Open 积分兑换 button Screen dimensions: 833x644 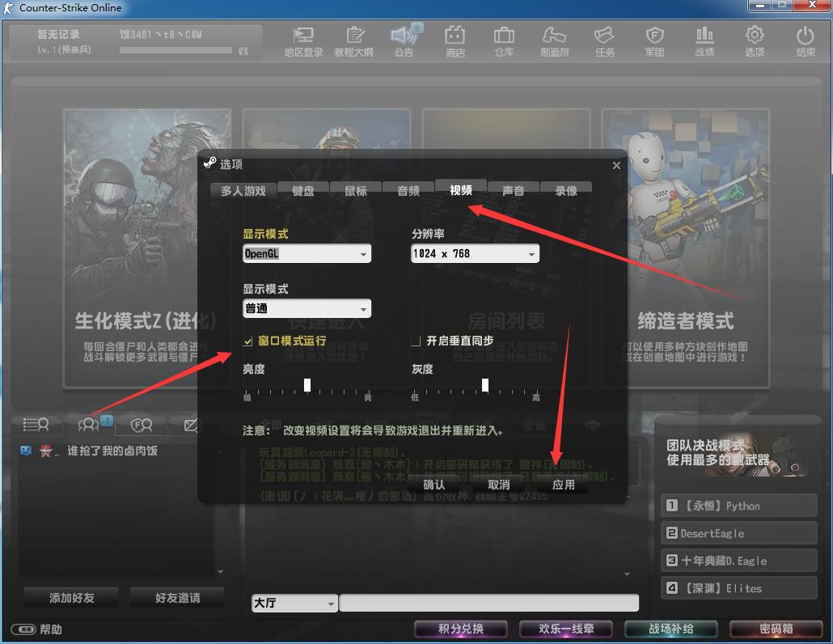(461, 629)
